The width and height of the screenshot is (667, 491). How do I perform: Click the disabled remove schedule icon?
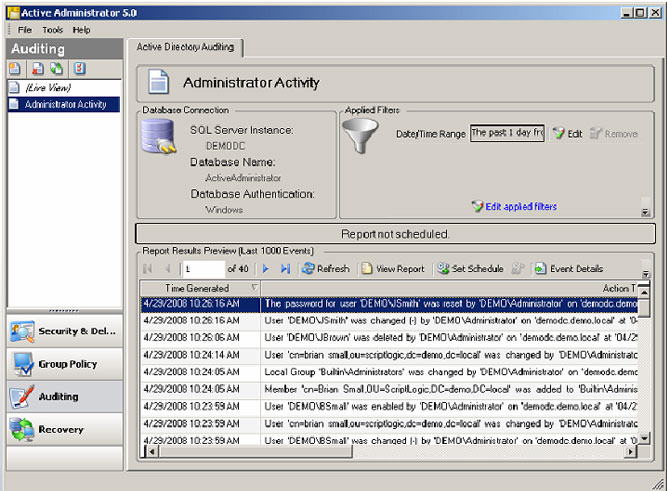pyautogui.click(x=517, y=268)
